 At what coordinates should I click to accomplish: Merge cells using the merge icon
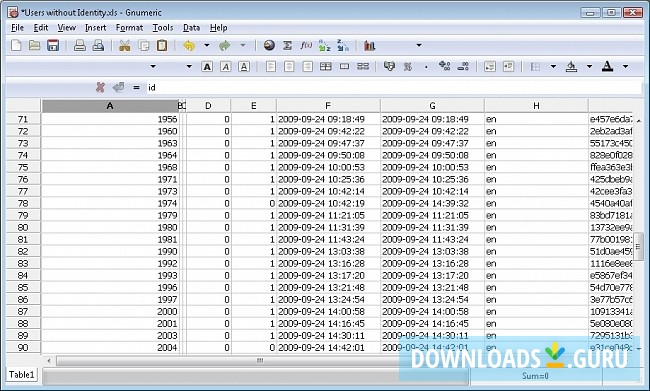point(344,66)
